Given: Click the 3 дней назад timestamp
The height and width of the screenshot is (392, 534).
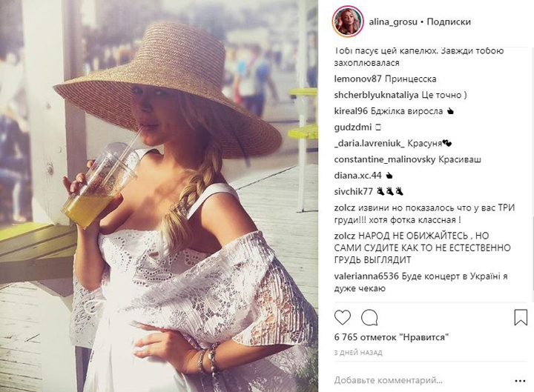Looking at the screenshot, I should (x=358, y=353).
